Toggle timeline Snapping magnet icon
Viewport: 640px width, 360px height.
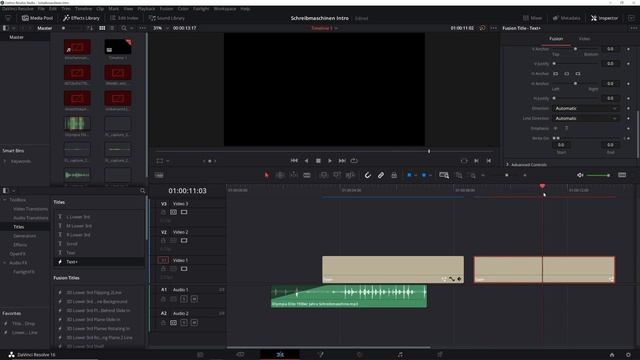click(x=367, y=175)
